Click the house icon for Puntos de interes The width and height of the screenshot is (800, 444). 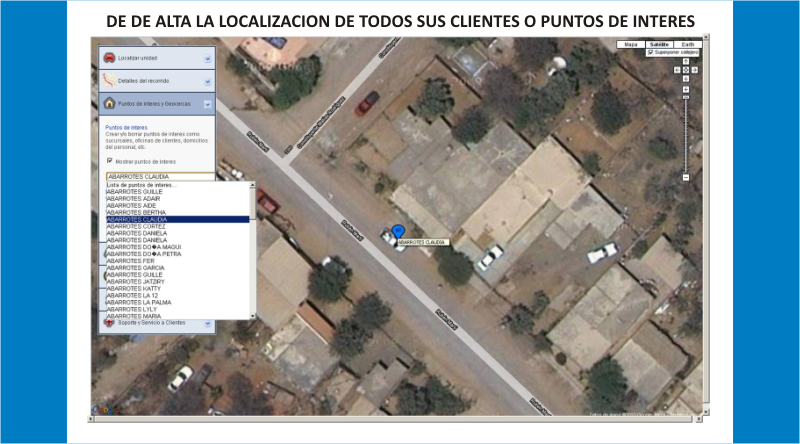(x=109, y=103)
